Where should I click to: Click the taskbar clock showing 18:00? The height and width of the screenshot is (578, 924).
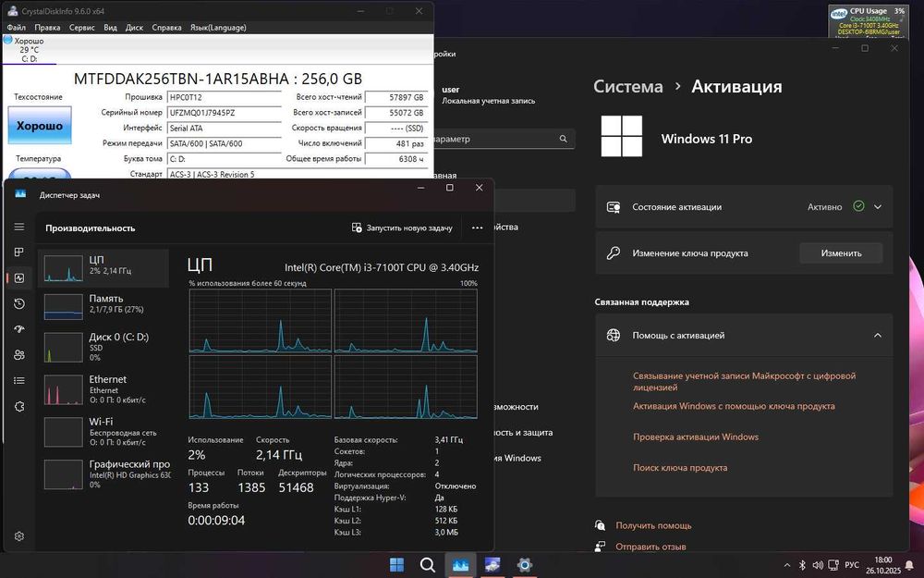pos(882,565)
